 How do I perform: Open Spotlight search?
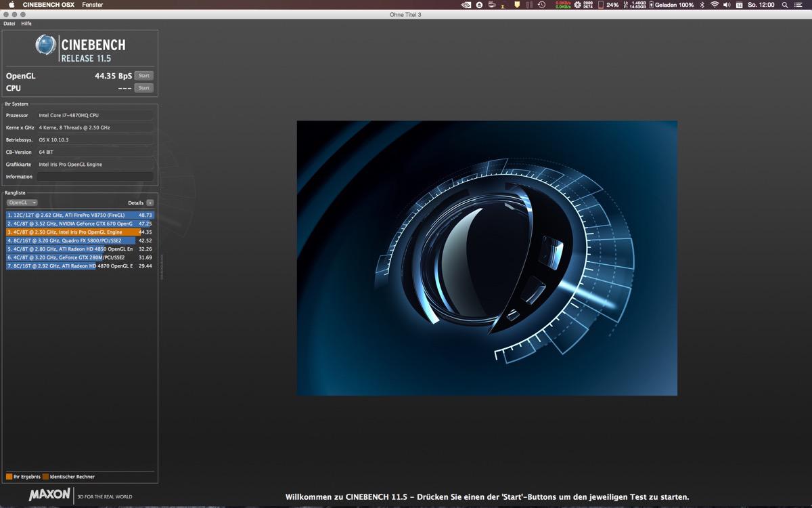pyautogui.click(x=786, y=5)
